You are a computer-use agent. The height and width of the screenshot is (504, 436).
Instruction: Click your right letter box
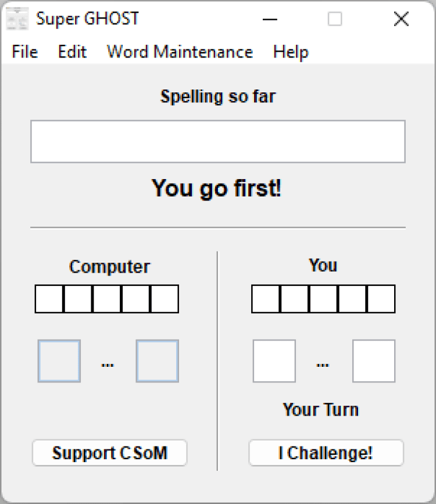(x=374, y=361)
